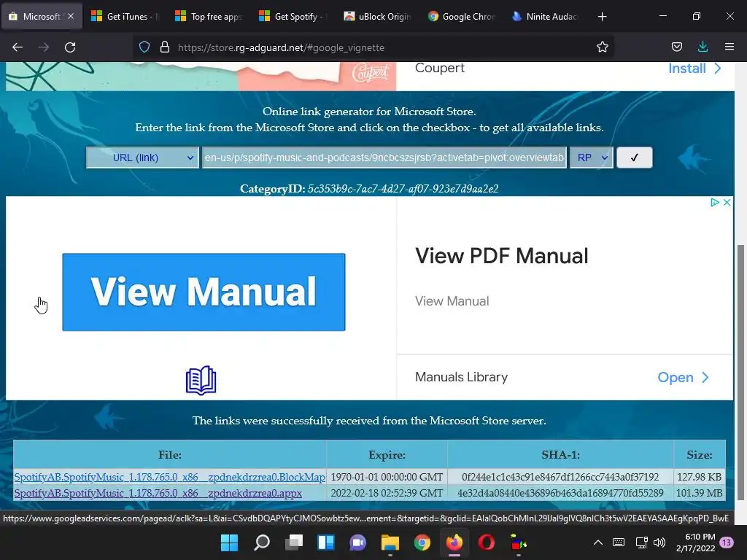Download the SpotifyMusic .BlockMap file link
Image resolution: width=747 pixels, height=560 pixels.
tap(169, 477)
